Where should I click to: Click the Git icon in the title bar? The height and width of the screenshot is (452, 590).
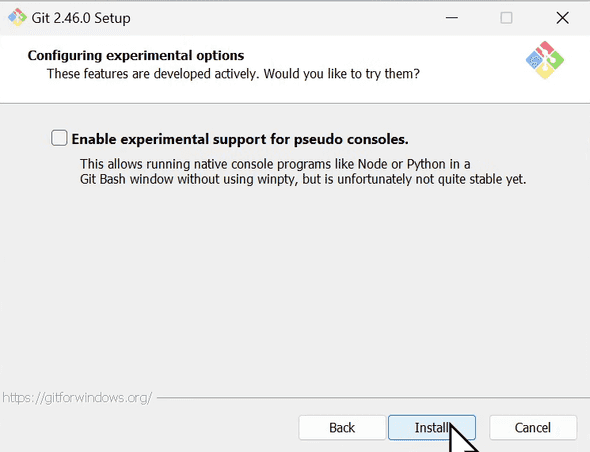coord(17,17)
